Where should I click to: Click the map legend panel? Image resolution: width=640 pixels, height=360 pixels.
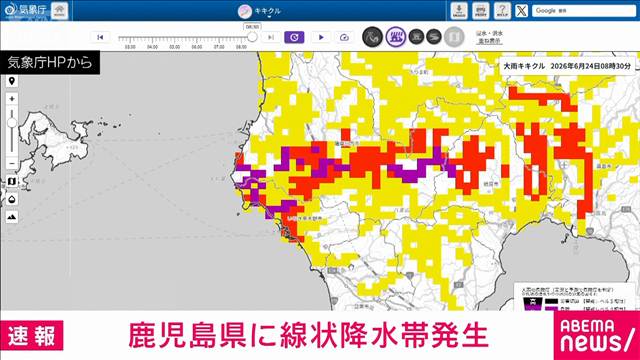click(x=576, y=297)
